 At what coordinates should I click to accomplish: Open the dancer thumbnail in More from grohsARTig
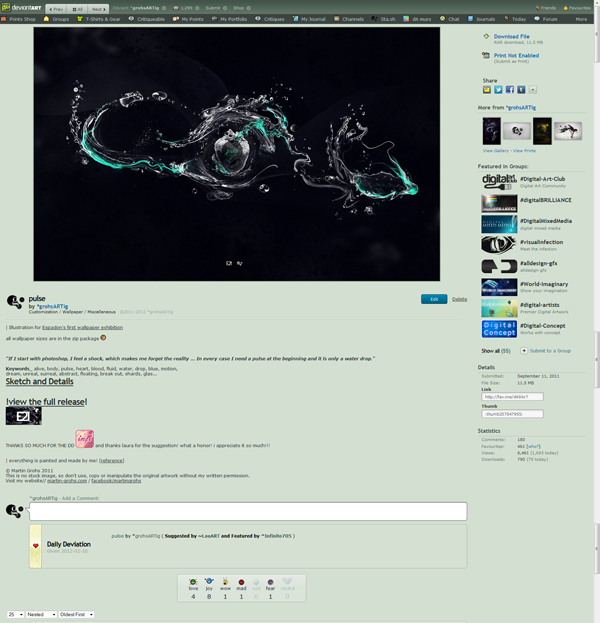tap(568, 131)
